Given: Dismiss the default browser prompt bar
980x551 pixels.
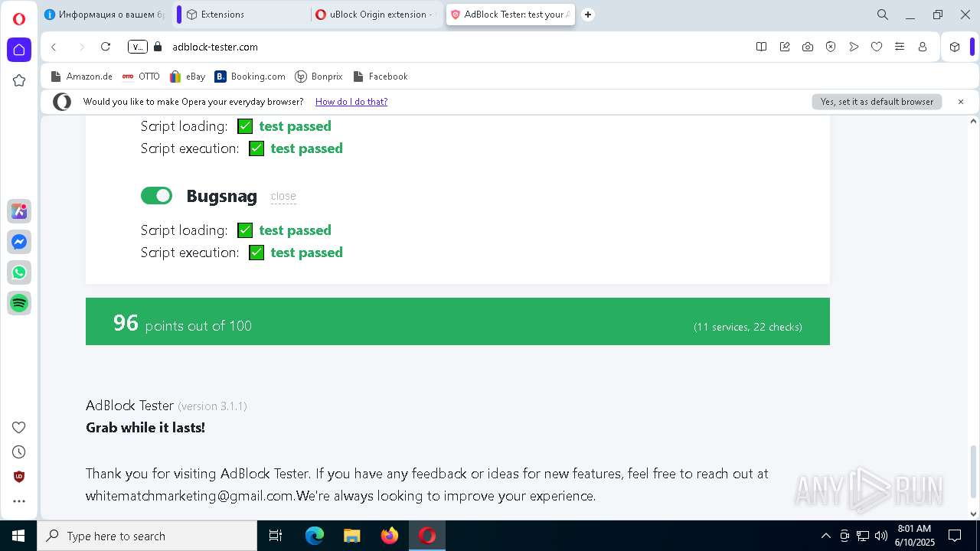Looking at the screenshot, I should pos(961,102).
